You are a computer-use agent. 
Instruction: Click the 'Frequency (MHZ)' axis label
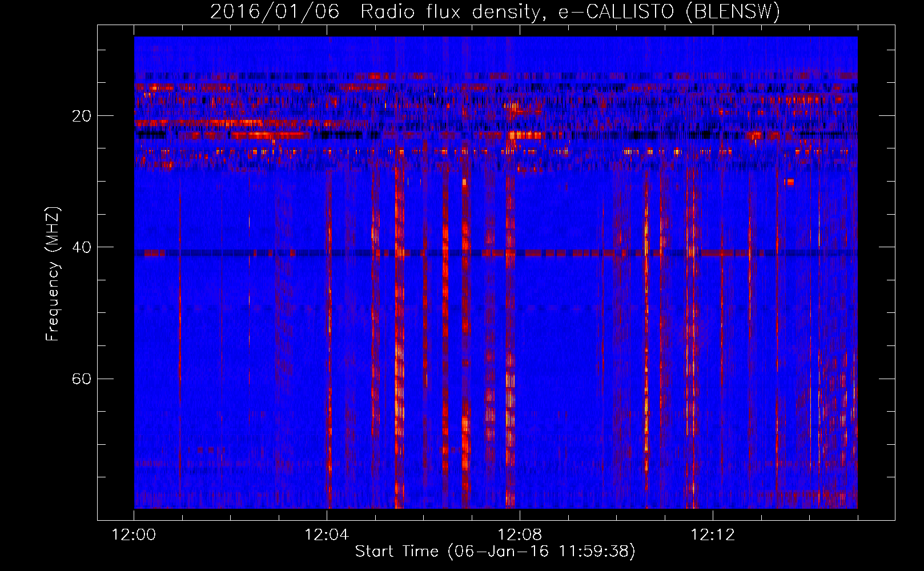point(53,274)
